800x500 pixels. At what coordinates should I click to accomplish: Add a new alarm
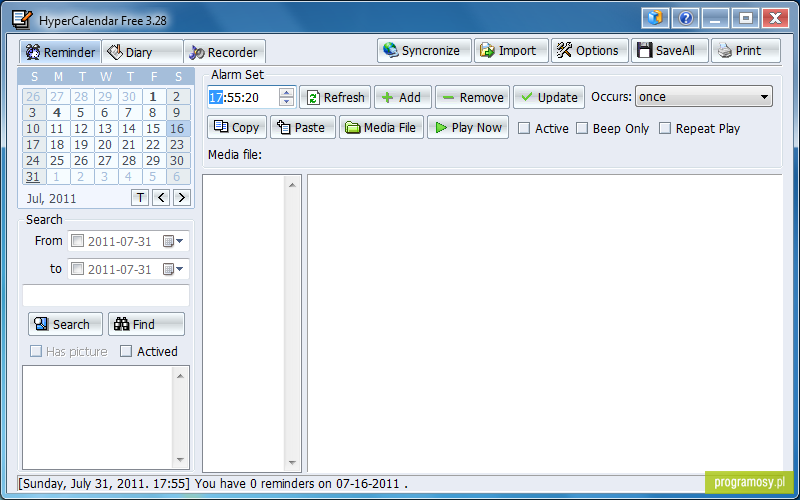click(x=403, y=97)
